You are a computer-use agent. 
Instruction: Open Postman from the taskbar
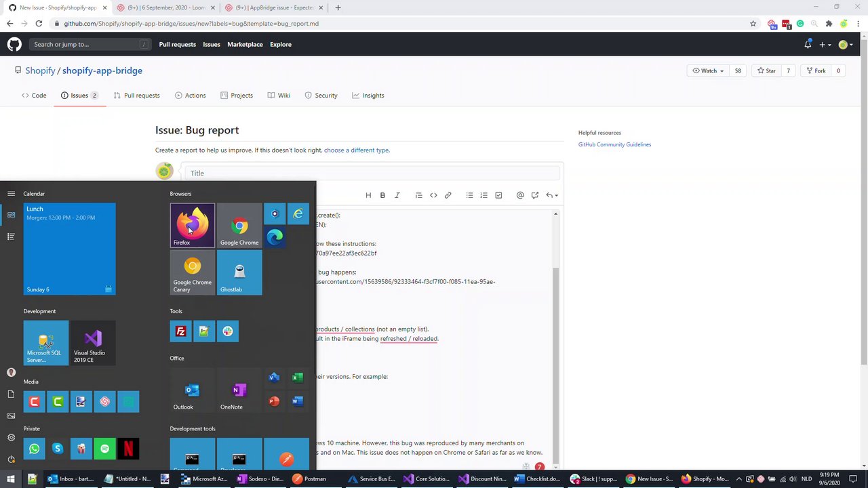pos(309,479)
